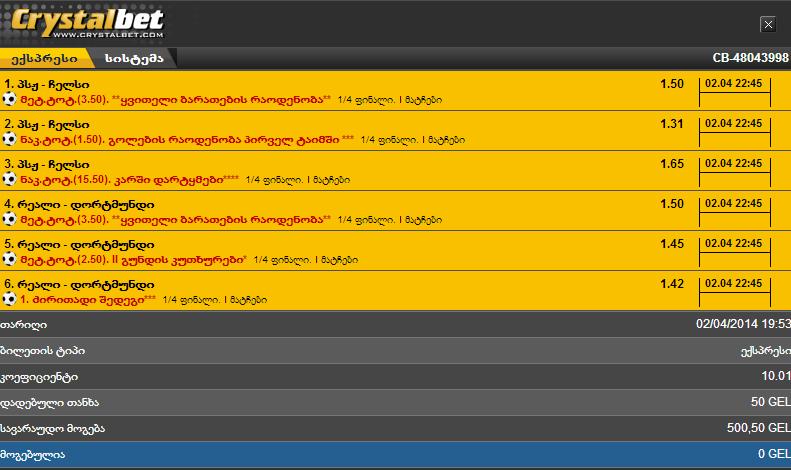Click the ბილეთის ტიპი label
The image size is (791, 470).
tap(42, 351)
